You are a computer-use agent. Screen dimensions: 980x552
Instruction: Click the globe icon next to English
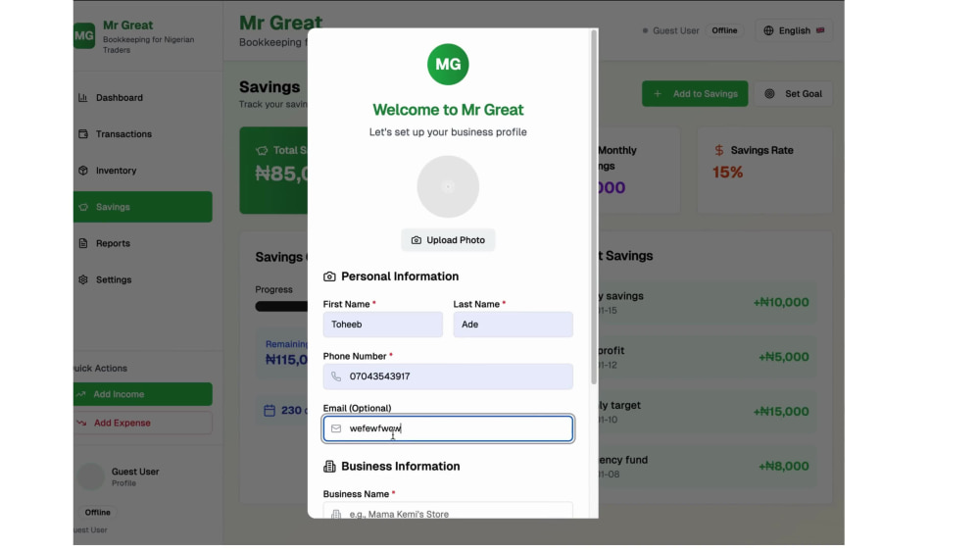(768, 30)
